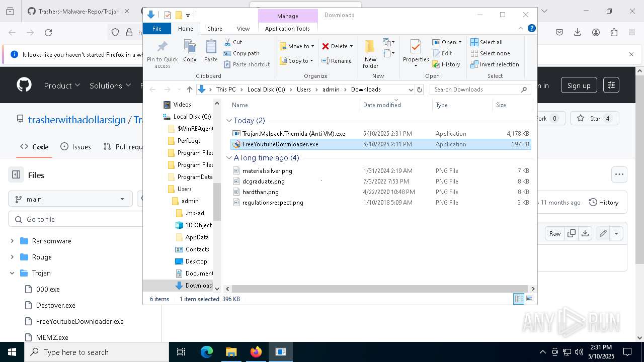Show file History in ribbon
644x362 pixels.
pyautogui.click(x=446, y=64)
